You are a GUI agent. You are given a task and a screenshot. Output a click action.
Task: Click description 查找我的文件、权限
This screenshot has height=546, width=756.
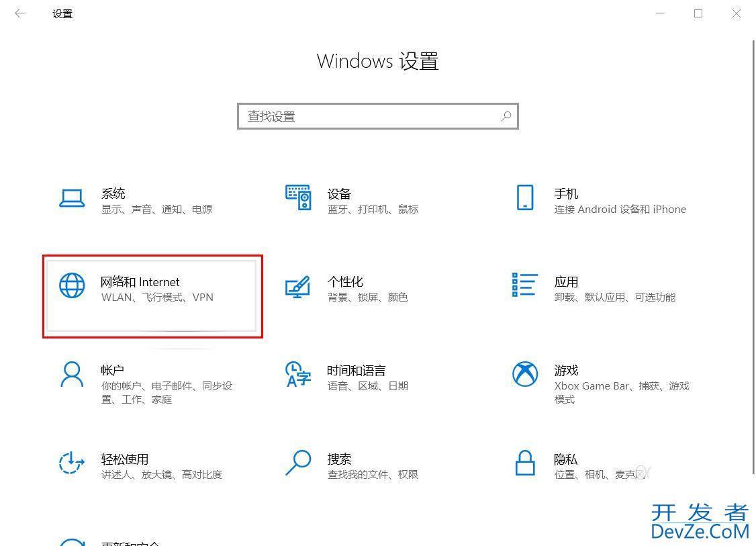click(x=373, y=475)
